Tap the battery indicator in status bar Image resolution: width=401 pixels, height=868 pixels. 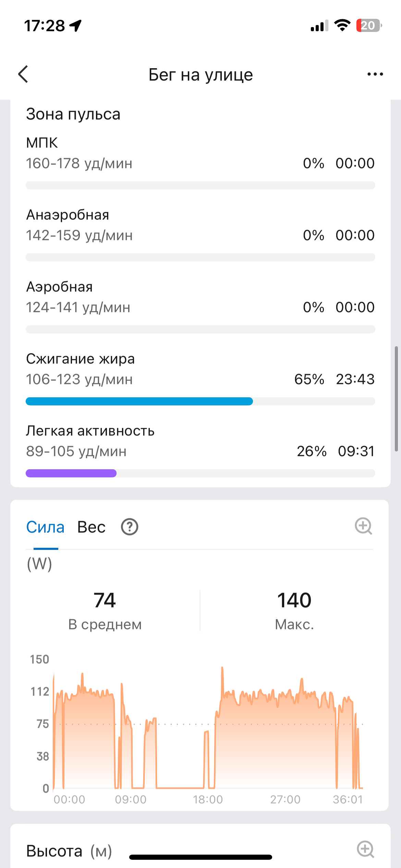click(x=369, y=26)
